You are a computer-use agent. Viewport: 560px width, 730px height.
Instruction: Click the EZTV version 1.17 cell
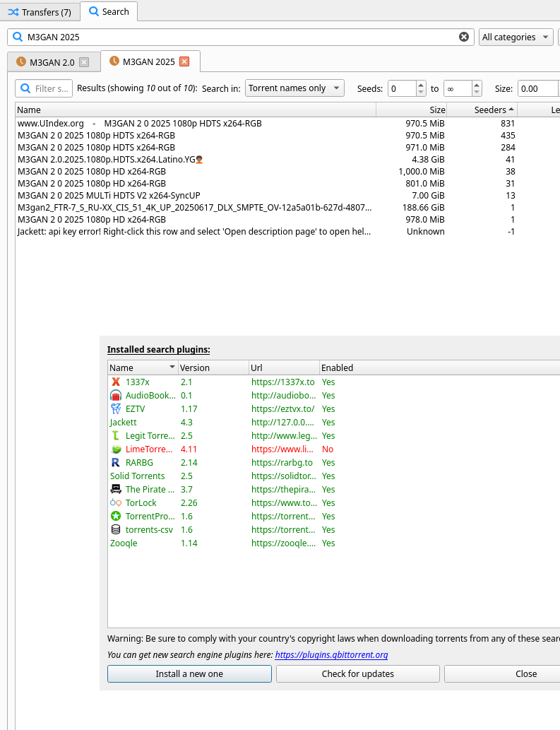(189, 408)
